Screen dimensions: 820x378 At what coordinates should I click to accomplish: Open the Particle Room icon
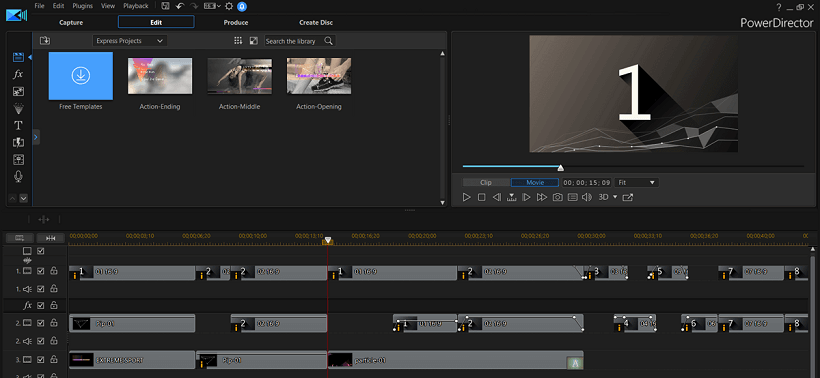pos(18,108)
